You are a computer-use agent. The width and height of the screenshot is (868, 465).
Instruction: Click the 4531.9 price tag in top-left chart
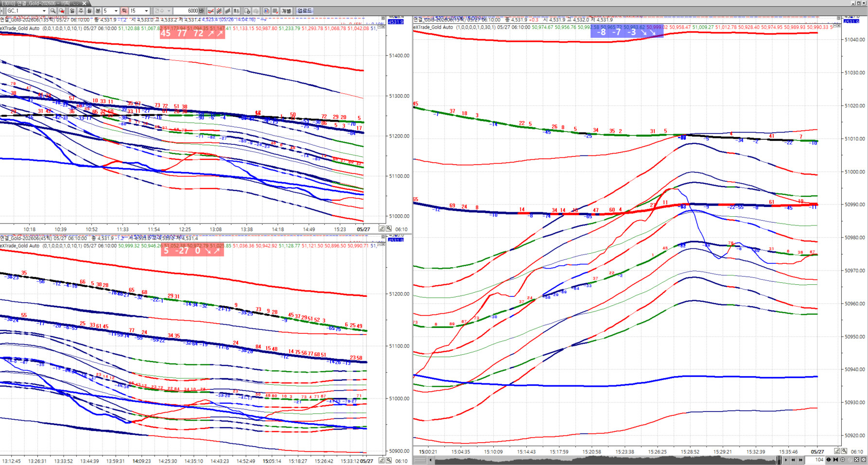tap(396, 22)
